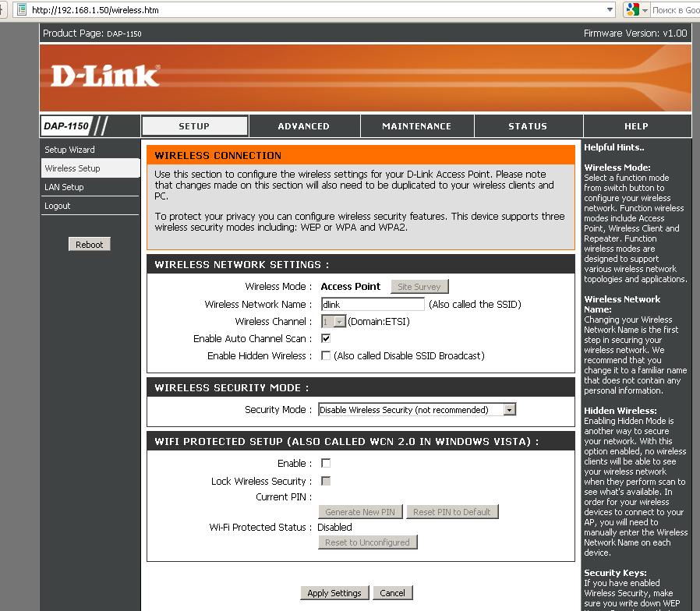Click Reset PIN to Default button

pyautogui.click(x=452, y=512)
